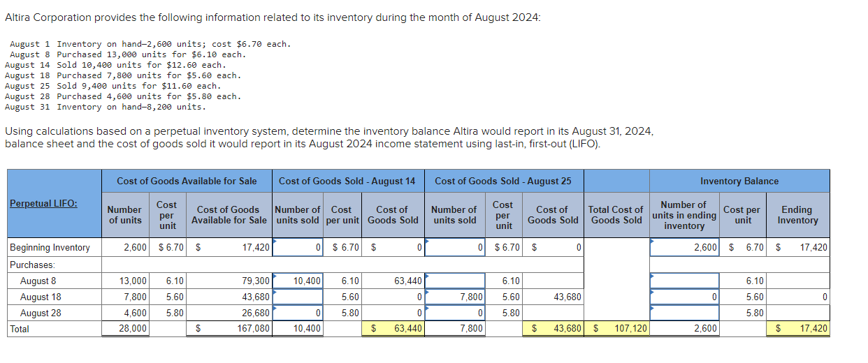Select August 18 units in ending inventory field
The height and width of the screenshot is (363, 868).
click(684, 297)
